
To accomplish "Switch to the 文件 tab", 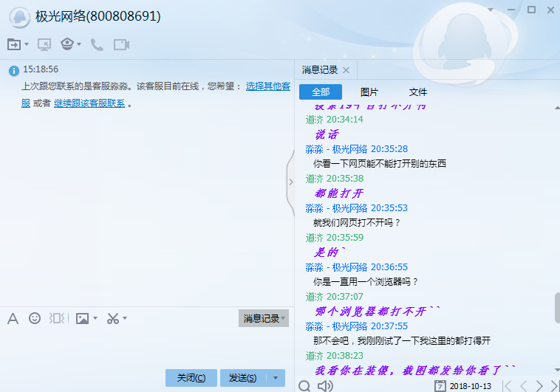I will (x=418, y=92).
